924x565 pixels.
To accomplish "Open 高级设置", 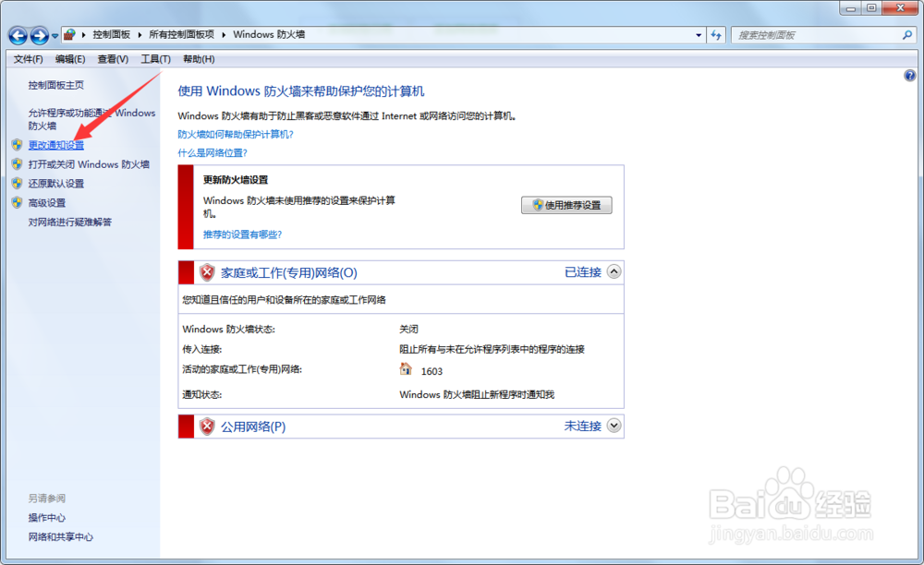I will (46, 203).
